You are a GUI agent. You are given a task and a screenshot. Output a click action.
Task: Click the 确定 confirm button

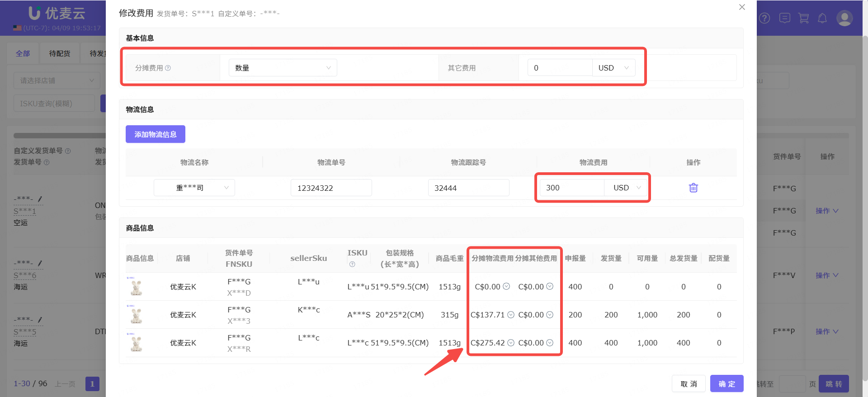click(x=726, y=384)
